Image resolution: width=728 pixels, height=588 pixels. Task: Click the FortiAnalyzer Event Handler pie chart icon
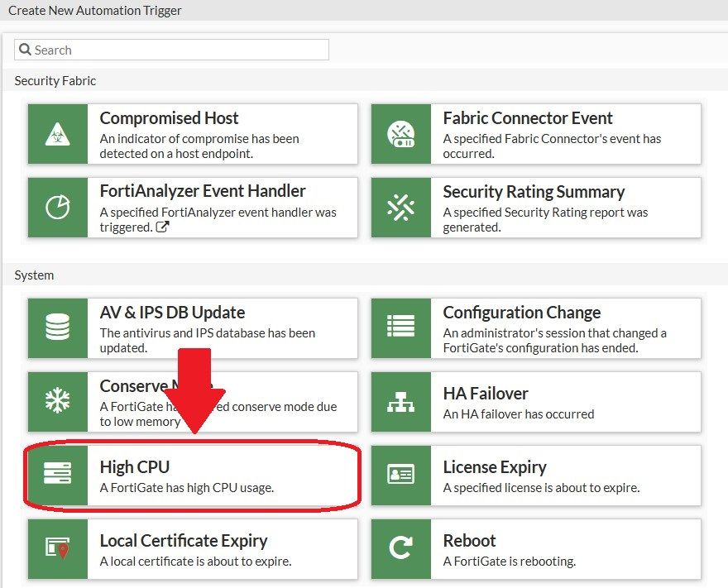(x=57, y=208)
